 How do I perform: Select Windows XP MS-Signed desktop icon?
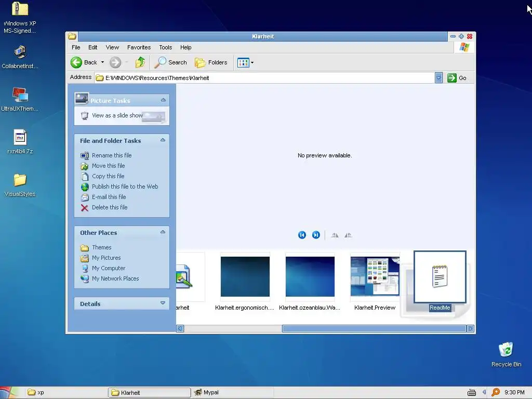pyautogui.click(x=20, y=17)
